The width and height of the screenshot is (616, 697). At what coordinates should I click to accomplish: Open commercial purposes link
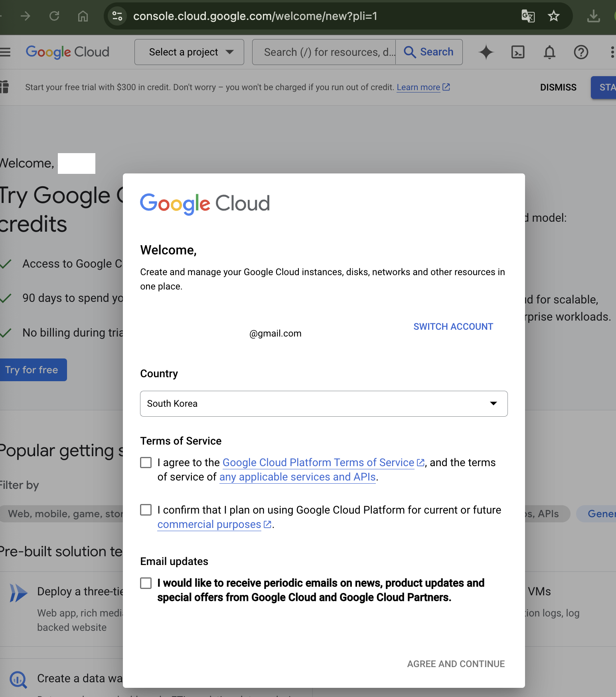pos(214,524)
